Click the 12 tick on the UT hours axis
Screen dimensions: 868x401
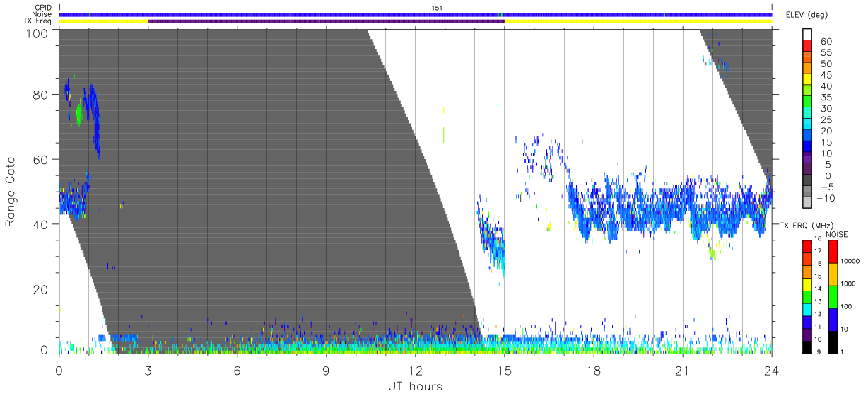416,371
